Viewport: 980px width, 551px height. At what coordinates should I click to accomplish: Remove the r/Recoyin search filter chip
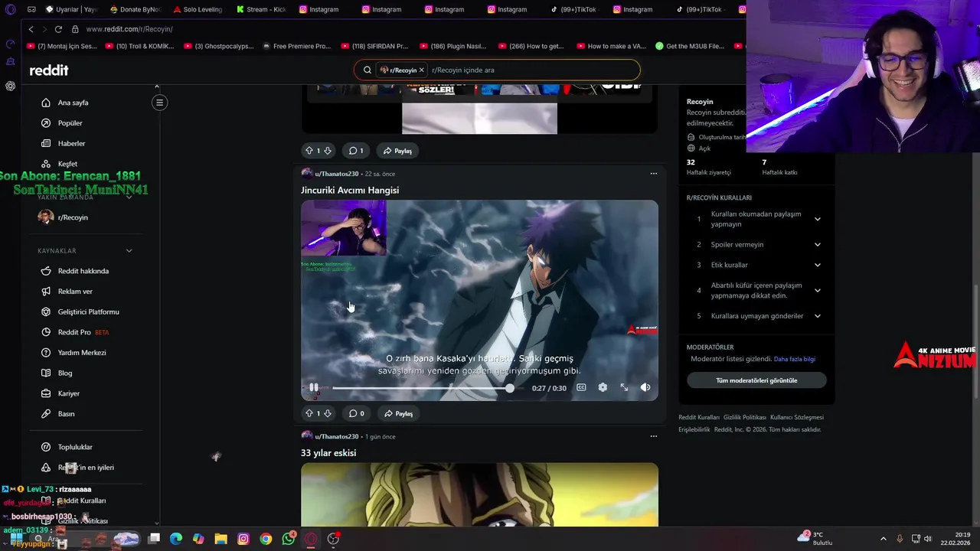click(x=421, y=70)
